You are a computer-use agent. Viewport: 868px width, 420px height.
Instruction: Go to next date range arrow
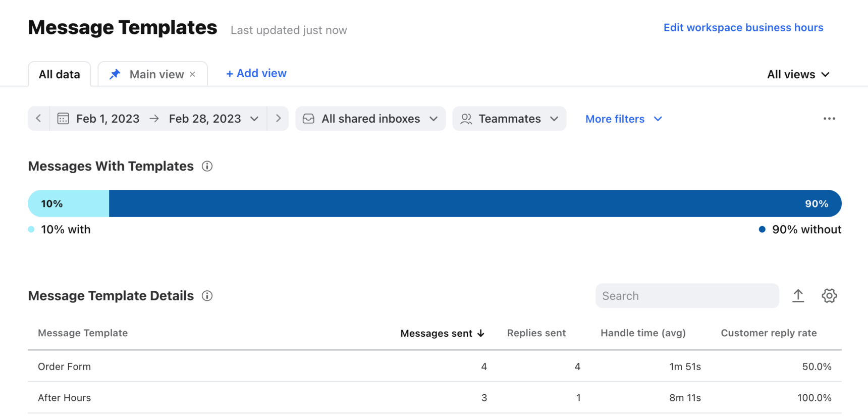pyautogui.click(x=278, y=119)
